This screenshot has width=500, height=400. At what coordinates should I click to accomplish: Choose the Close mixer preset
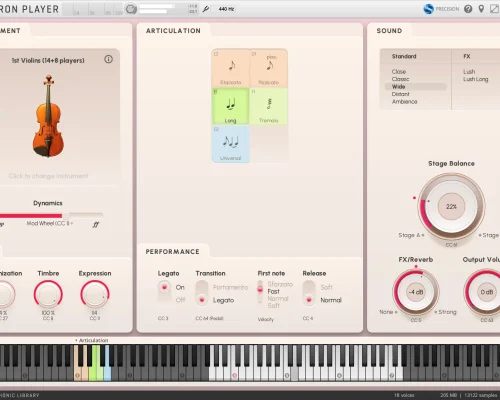(x=399, y=72)
